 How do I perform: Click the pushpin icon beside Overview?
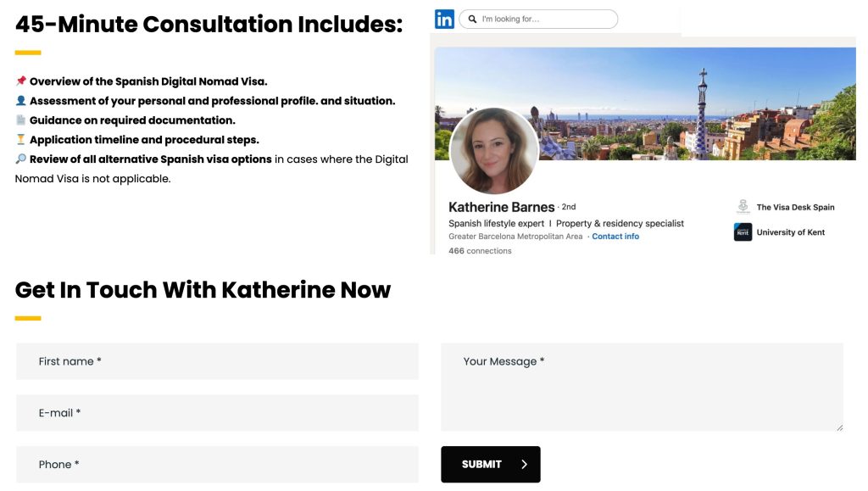[x=21, y=81]
